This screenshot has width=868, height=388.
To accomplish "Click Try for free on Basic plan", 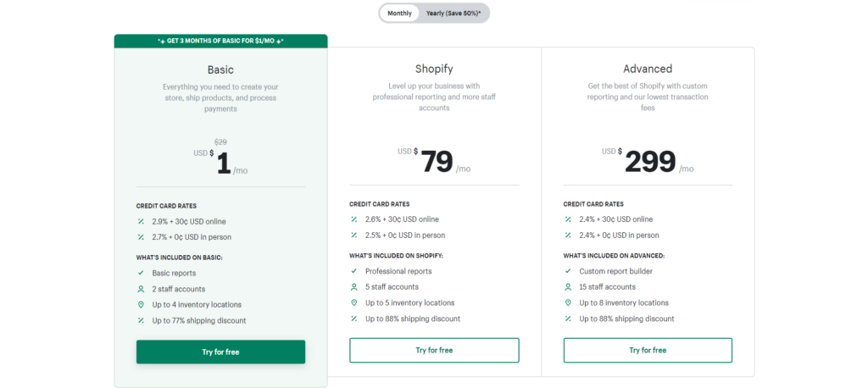I will [220, 352].
